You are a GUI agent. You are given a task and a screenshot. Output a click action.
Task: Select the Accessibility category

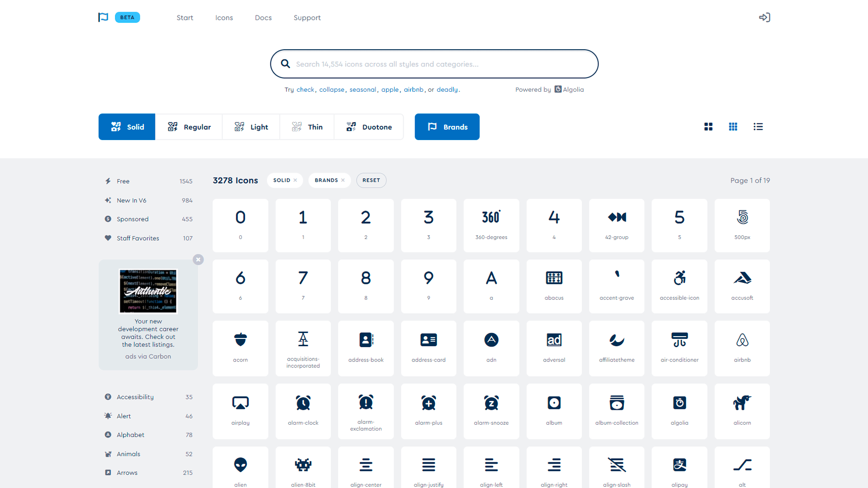(148, 397)
